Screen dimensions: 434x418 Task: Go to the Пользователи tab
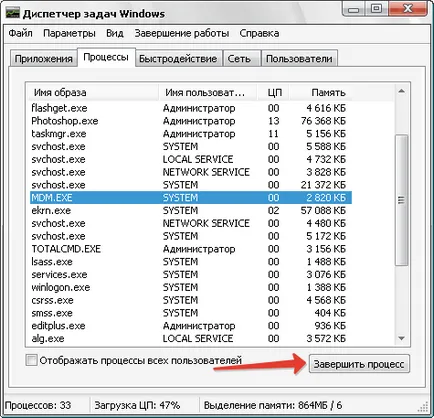(x=299, y=59)
